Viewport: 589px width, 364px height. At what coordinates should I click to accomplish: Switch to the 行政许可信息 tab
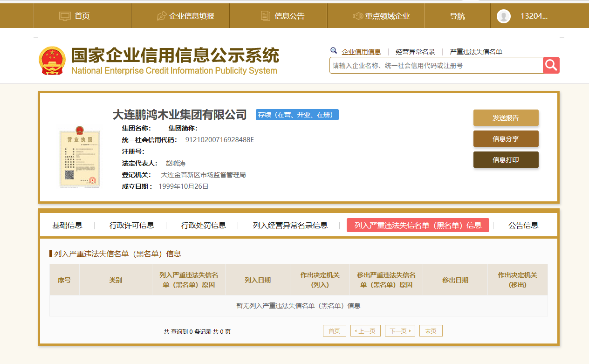point(132,226)
